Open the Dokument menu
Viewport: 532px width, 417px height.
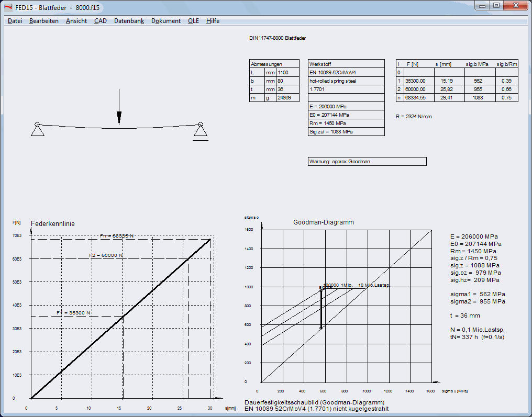(166, 21)
